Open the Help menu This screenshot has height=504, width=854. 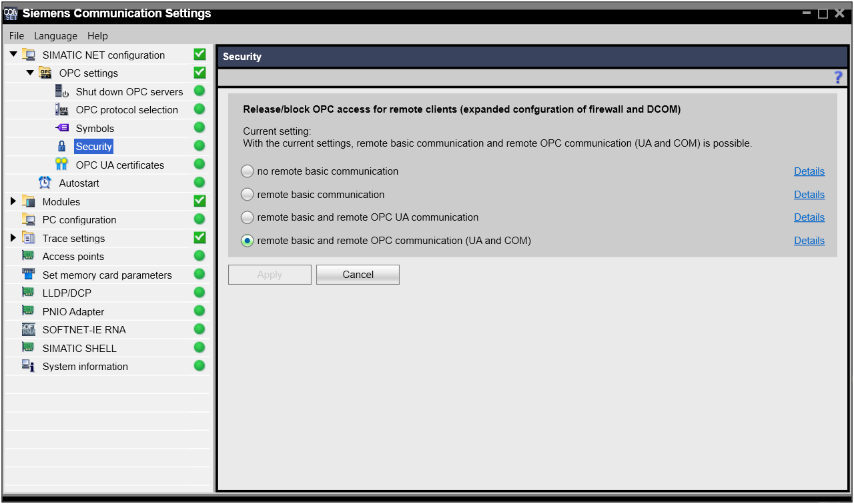coord(97,36)
